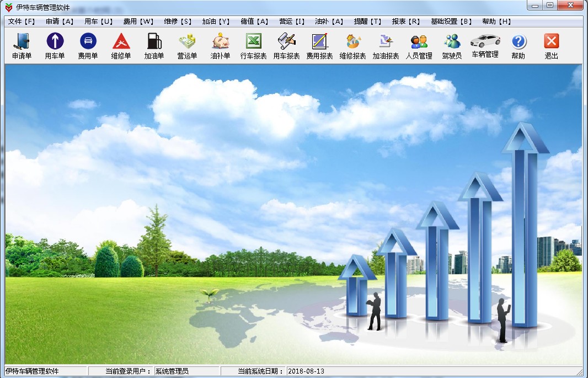588x378 pixels.
Task: Select the 维修单 repair form icon
Action: pyautogui.click(x=121, y=45)
